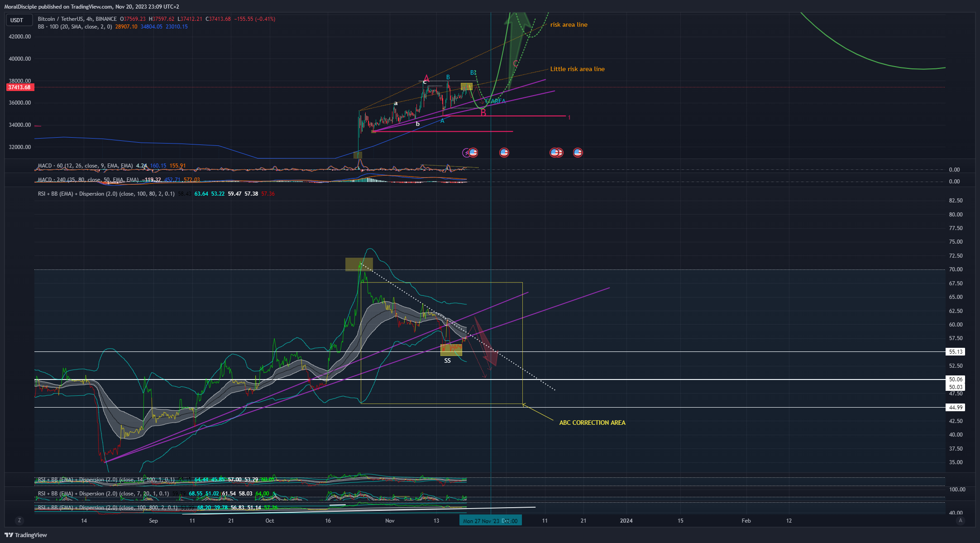
Task: Click the white 'b' sub-wave label
Action: (x=417, y=124)
